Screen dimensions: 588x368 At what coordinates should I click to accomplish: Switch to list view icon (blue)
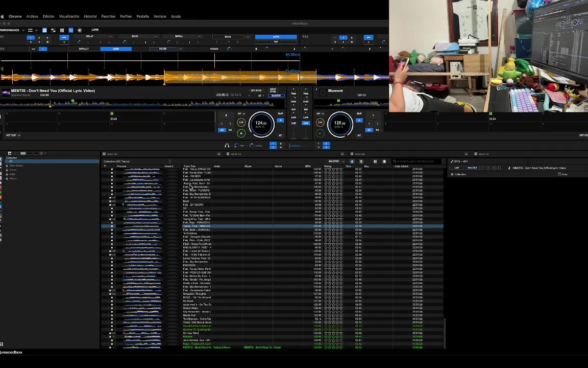[352, 162]
